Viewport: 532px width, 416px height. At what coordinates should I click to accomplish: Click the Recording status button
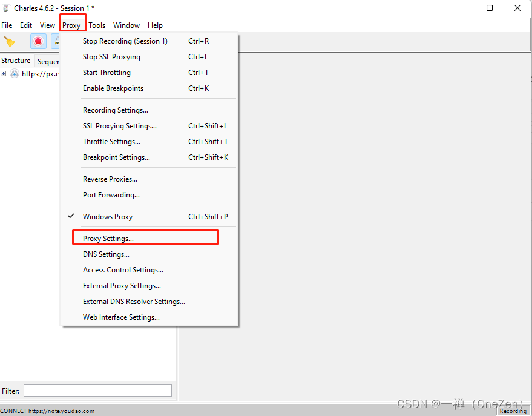point(513,411)
